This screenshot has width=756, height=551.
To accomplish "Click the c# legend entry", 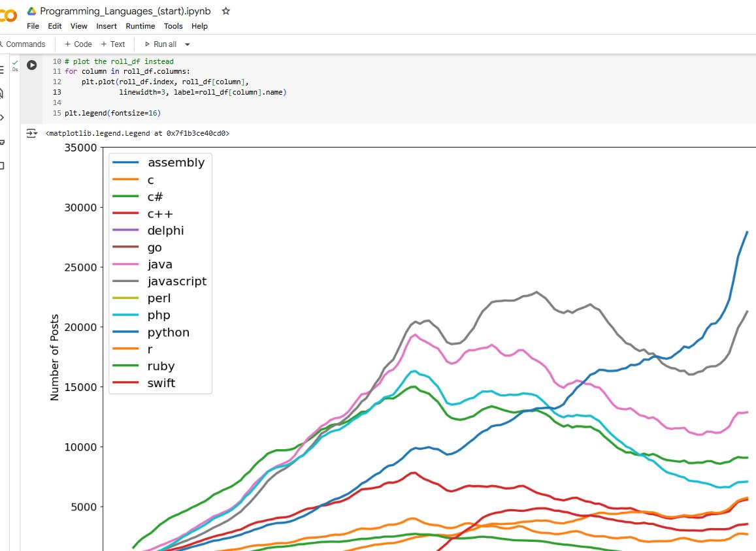I will 138,197.
